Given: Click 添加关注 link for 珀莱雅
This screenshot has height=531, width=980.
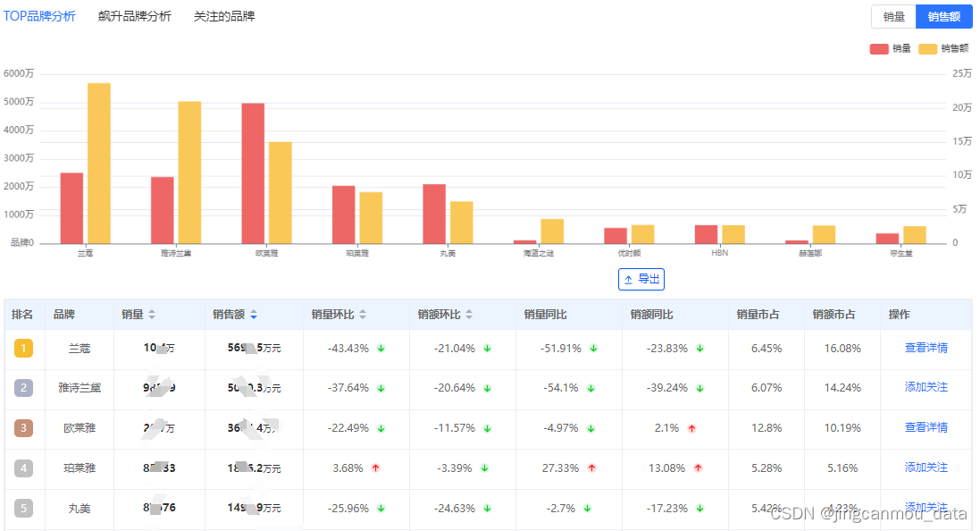Looking at the screenshot, I should (x=926, y=468).
